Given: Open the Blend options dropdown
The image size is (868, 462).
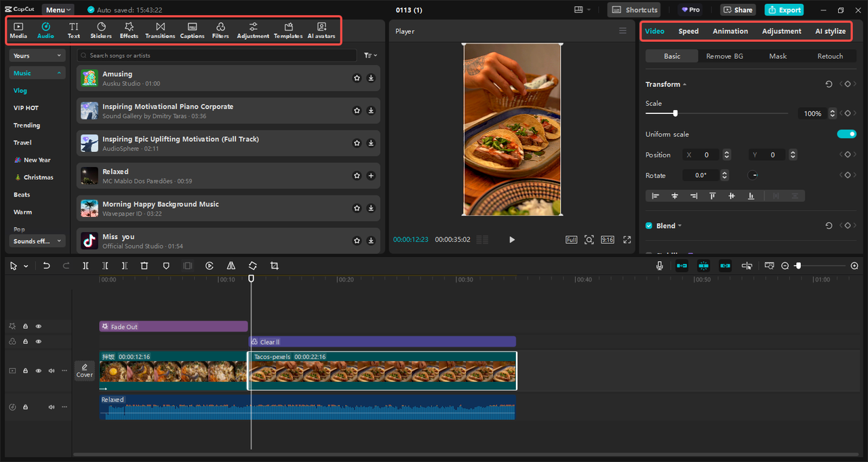Looking at the screenshot, I should (x=679, y=226).
